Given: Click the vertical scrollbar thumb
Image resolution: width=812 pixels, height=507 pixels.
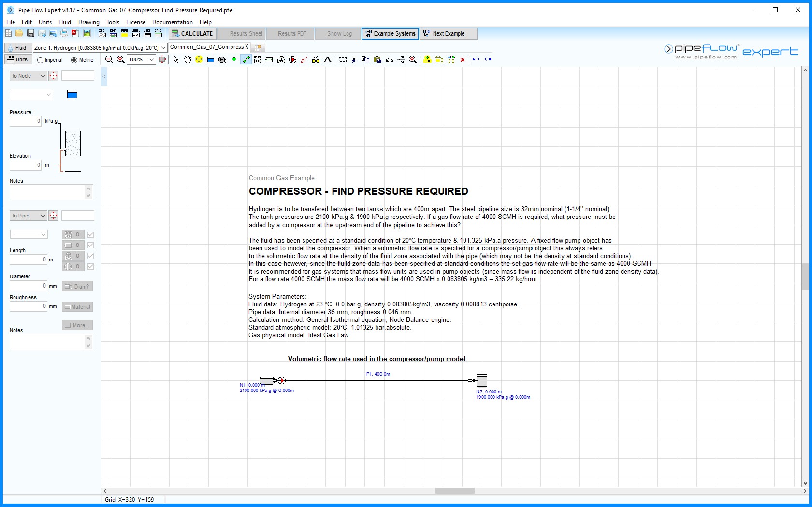Looking at the screenshot, I should tap(805, 276).
